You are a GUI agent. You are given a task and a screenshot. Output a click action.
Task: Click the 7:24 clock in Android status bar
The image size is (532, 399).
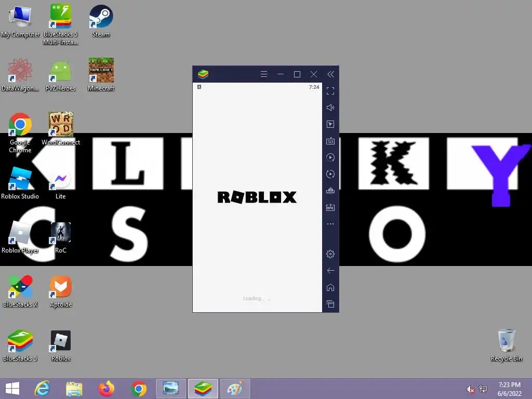click(314, 87)
